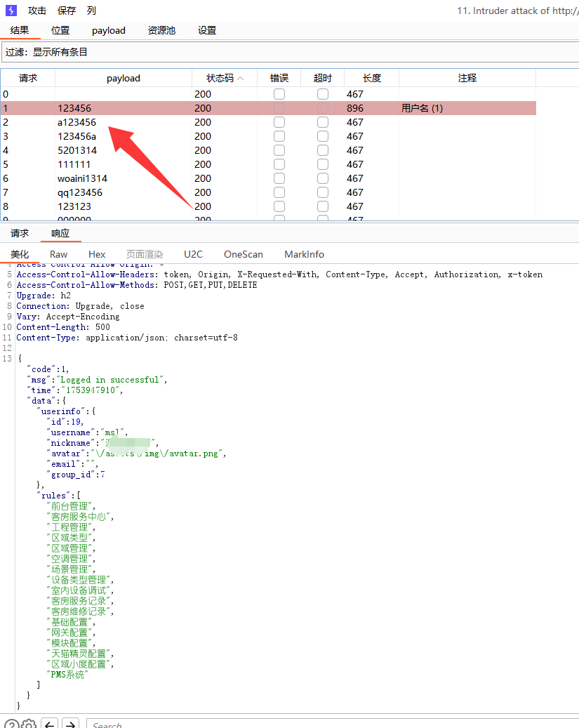
Task: Go to next search match arrow
Action: 70,724
